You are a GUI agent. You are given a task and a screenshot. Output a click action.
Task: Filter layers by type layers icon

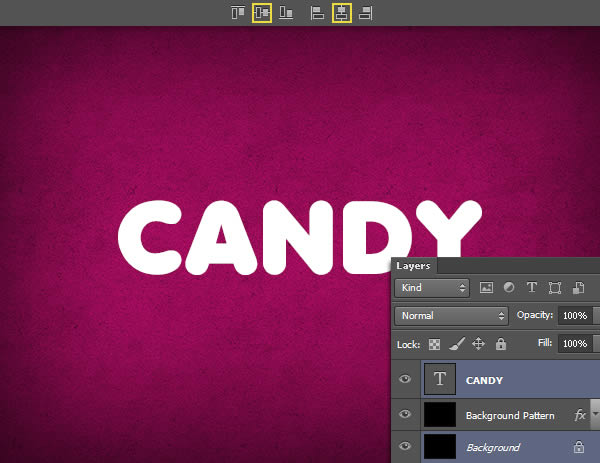532,288
